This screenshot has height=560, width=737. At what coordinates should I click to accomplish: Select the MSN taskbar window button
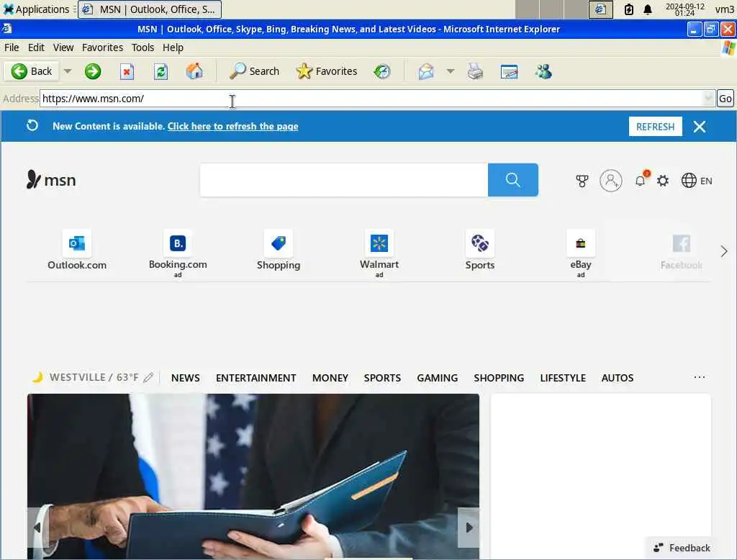(150, 9)
